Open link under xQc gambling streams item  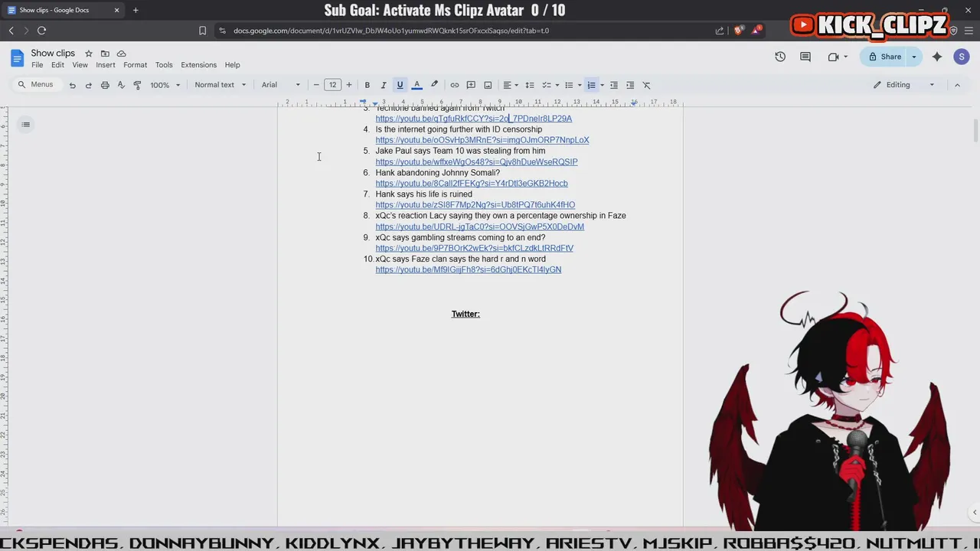[x=474, y=248]
